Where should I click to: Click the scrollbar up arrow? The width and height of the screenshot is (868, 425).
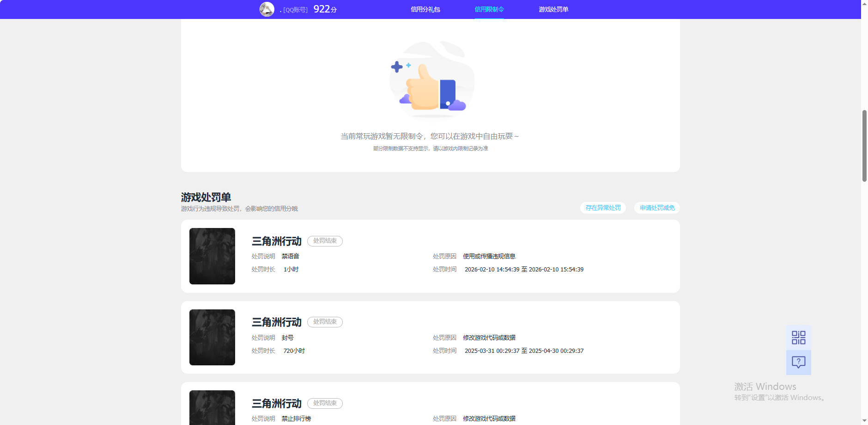864,3
